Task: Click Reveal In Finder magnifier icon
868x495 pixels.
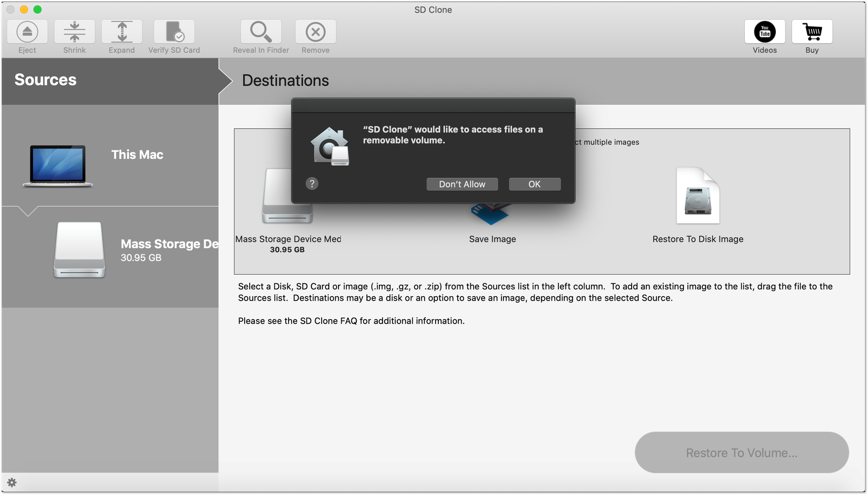Action: click(261, 32)
